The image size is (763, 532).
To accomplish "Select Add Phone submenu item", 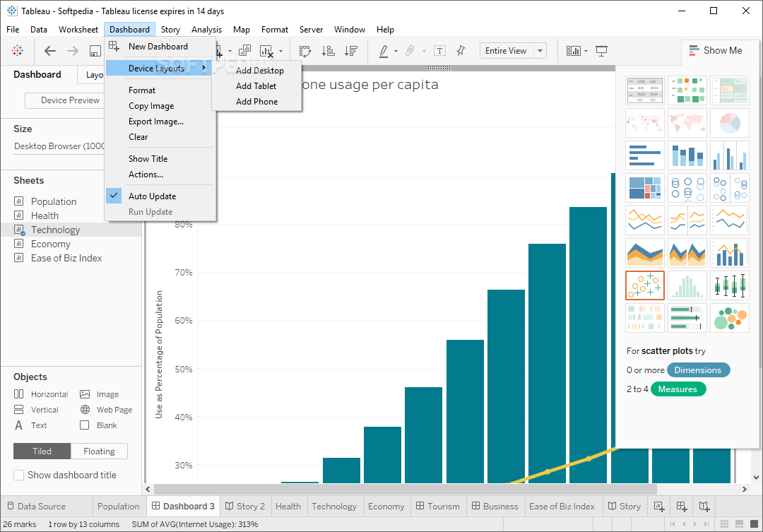I will click(x=256, y=102).
